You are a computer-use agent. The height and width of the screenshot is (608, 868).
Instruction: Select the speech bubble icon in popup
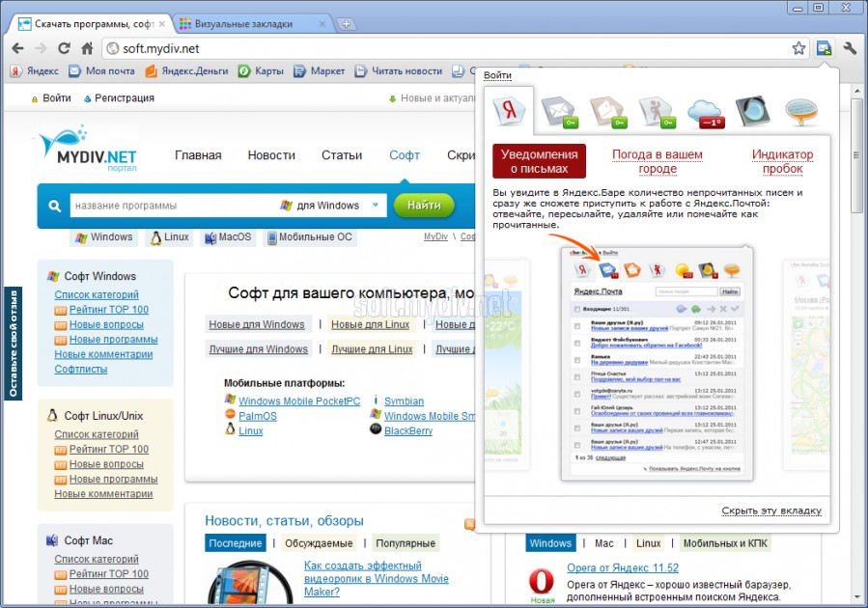tap(801, 111)
